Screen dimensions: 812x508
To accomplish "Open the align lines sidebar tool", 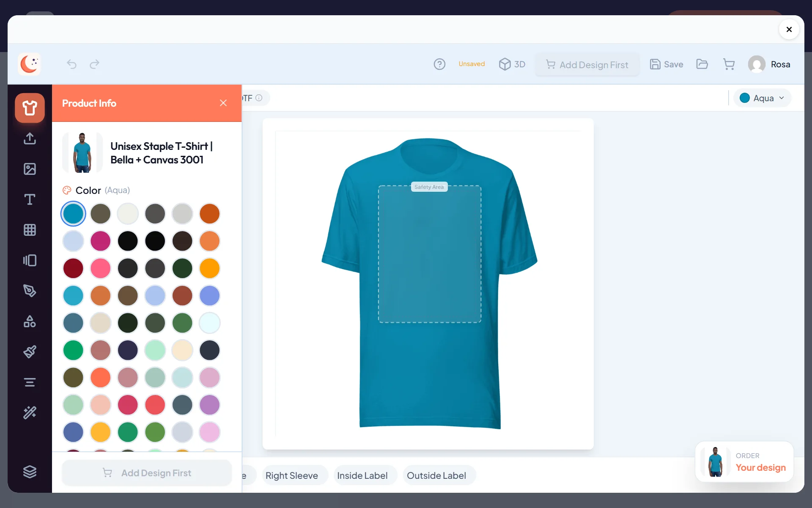I will tap(30, 382).
